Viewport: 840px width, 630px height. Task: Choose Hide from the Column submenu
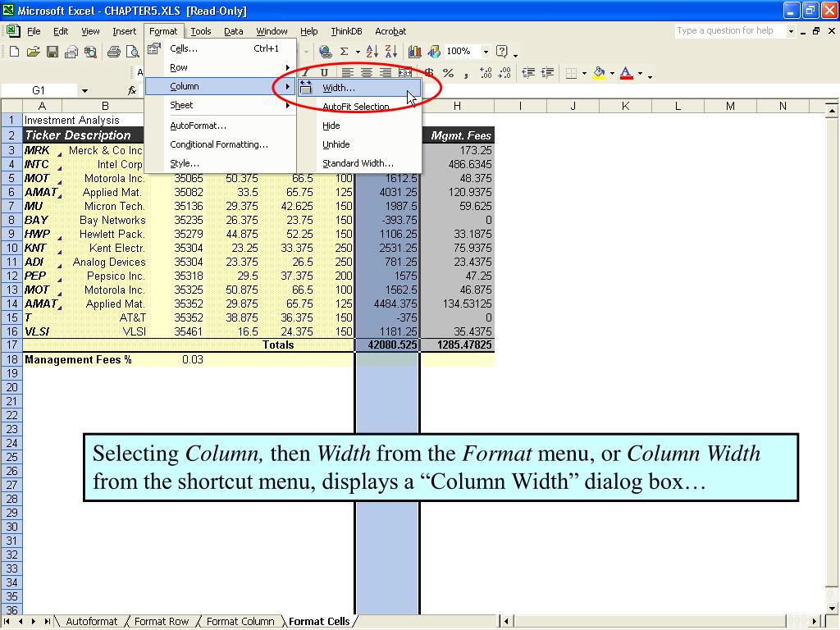tap(360, 126)
